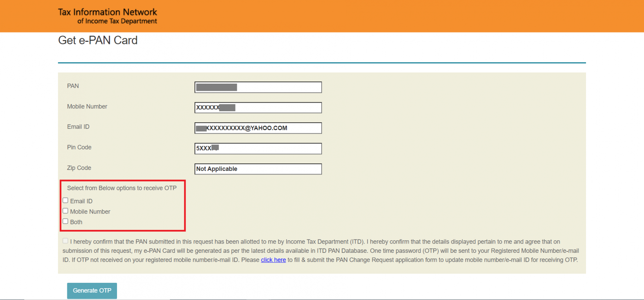Click 'of Income Tax Department' header subtitle
This screenshot has height=300, width=644.
click(117, 21)
